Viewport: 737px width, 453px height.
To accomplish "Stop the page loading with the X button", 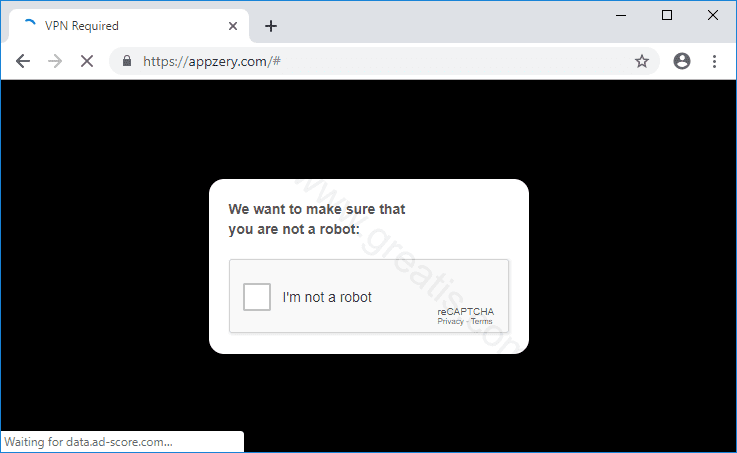I will (x=87, y=61).
